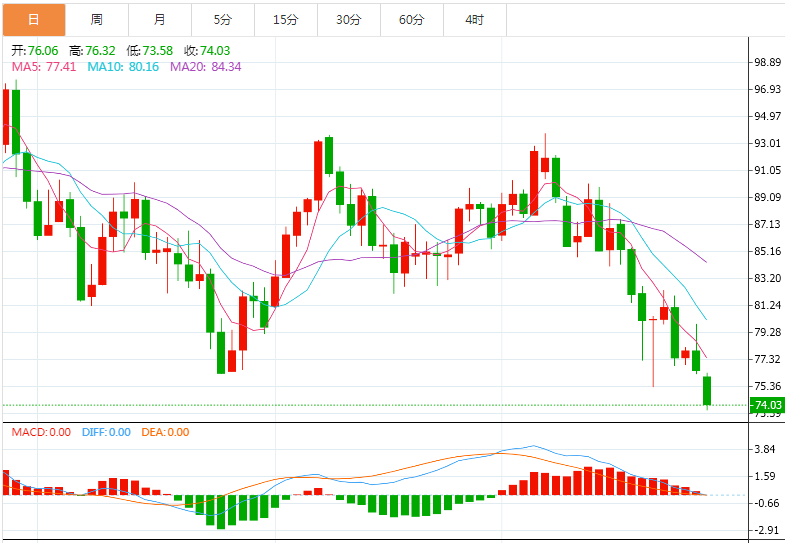Click the high price 高:76.32

[x=92, y=51]
